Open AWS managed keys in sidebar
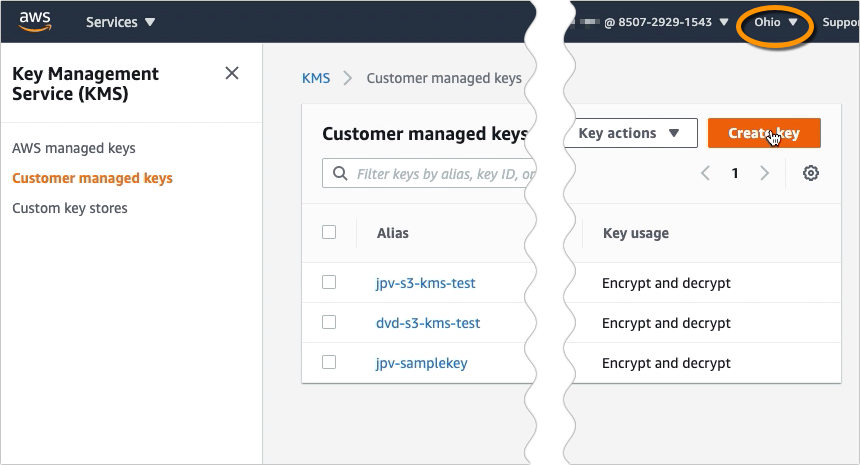 pos(74,148)
